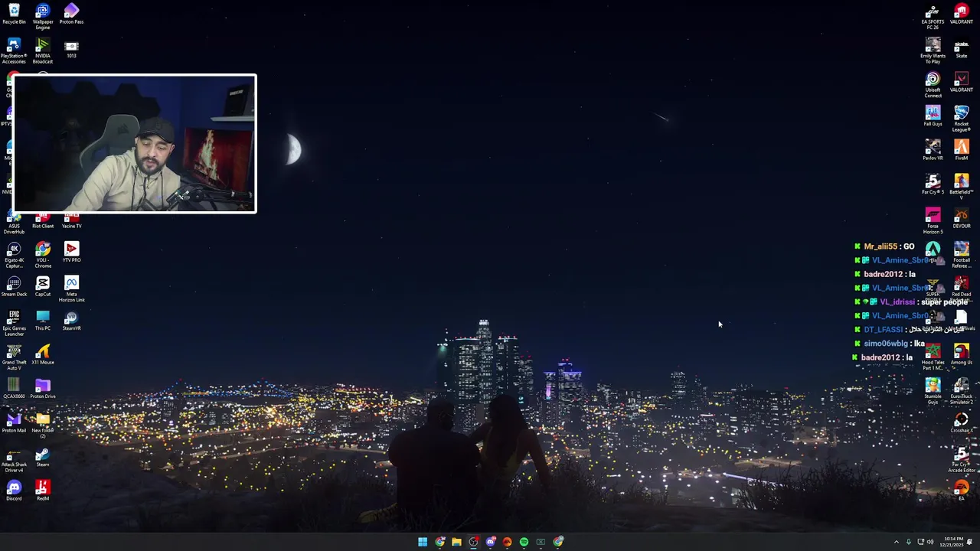The image size is (980, 551).
Task: Launch Wallpaper Engine from desktop
Action: [43, 15]
